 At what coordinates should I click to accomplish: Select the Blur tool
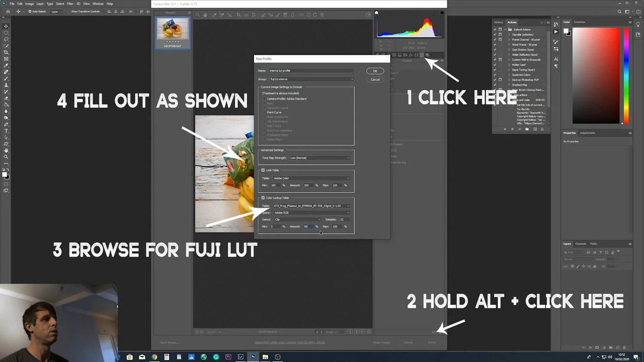click(6, 111)
